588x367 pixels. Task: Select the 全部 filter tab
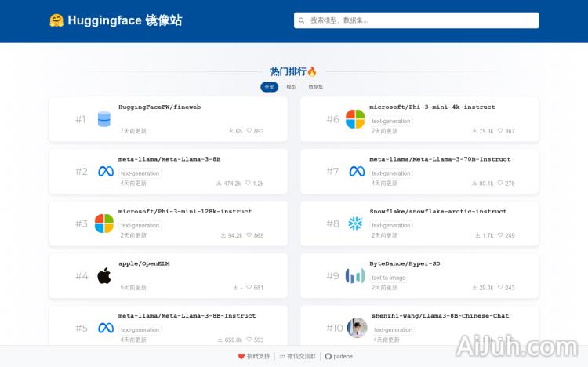click(x=269, y=87)
